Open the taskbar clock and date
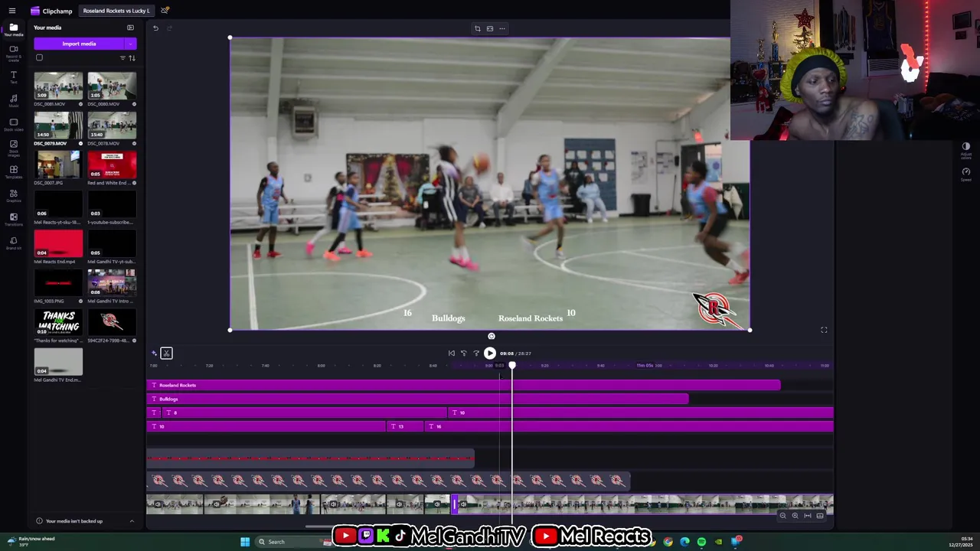Viewport: 980px width, 551px height. (960, 542)
